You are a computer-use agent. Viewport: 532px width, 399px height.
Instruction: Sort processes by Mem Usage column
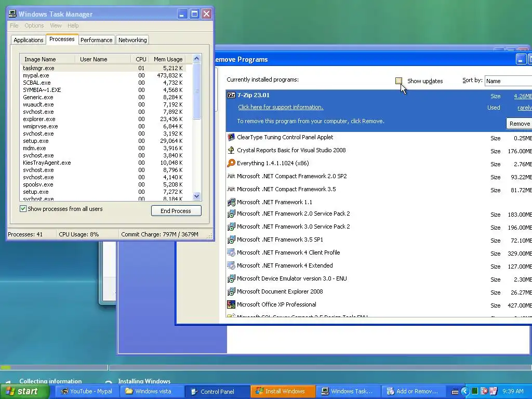point(168,59)
